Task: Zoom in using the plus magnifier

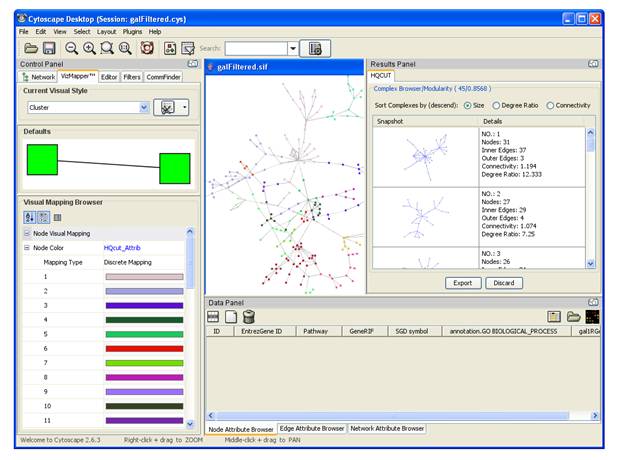Action: tap(89, 48)
